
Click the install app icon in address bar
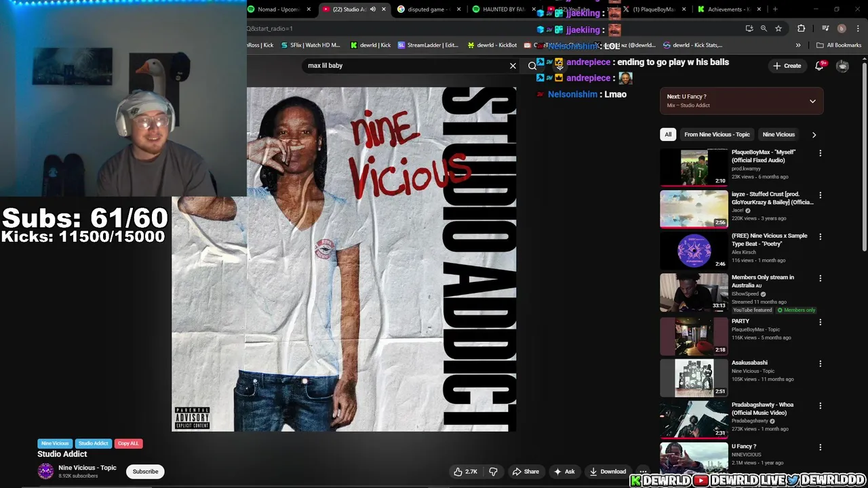coord(749,28)
